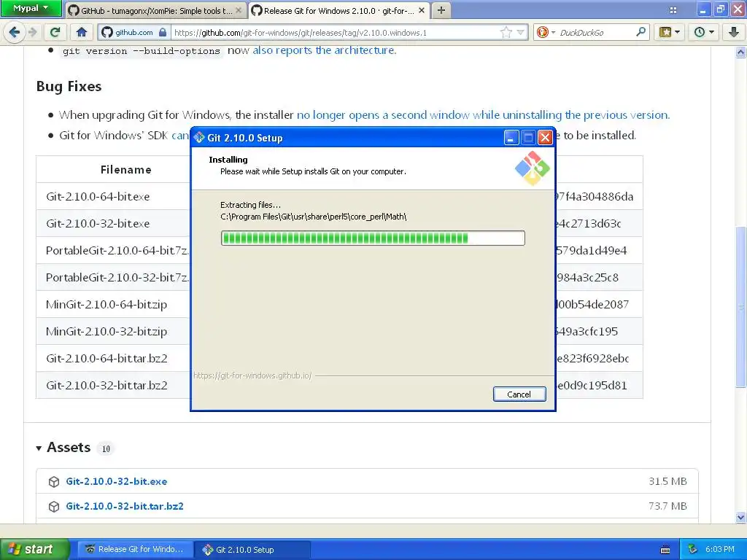Close the XomPie GitHub tab
The height and width of the screenshot is (560, 747).
(239, 10)
